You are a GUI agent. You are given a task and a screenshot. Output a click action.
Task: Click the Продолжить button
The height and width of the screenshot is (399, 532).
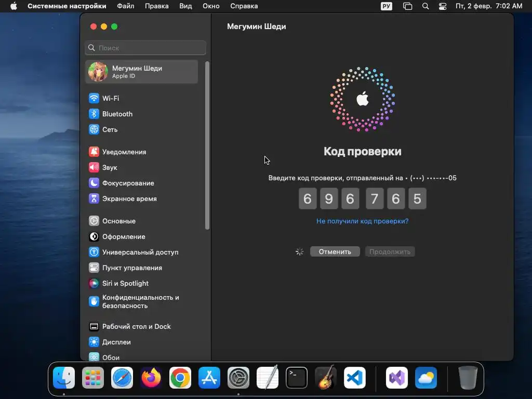pos(390,252)
